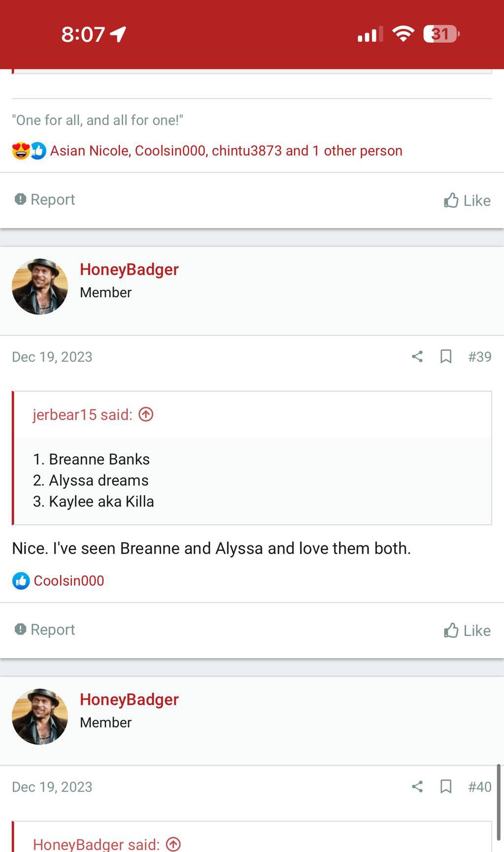
Task: Open HoneyBadger's avatar on post #40
Action: 40,717
